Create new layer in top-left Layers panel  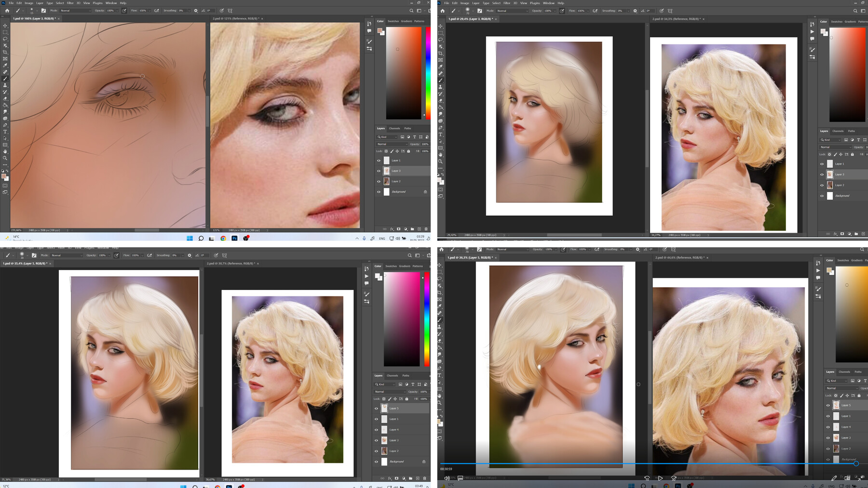point(419,229)
